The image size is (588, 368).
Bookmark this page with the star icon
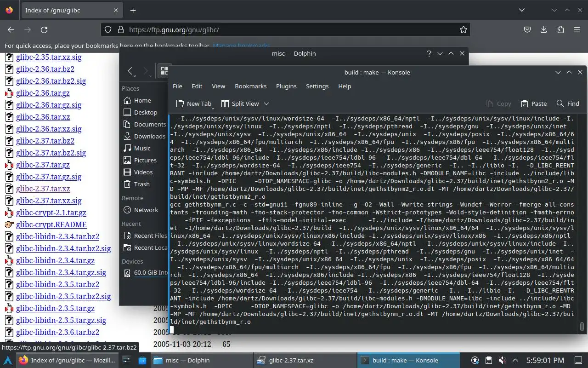[463, 29]
